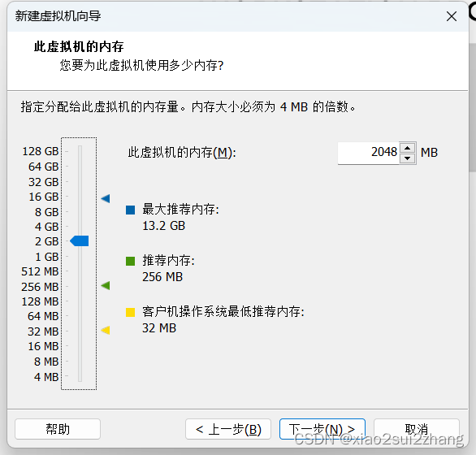This screenshot has height=455, width=476.
Task: Proceed with the 下一步(N) button
Action: click(x=322, y=429)
